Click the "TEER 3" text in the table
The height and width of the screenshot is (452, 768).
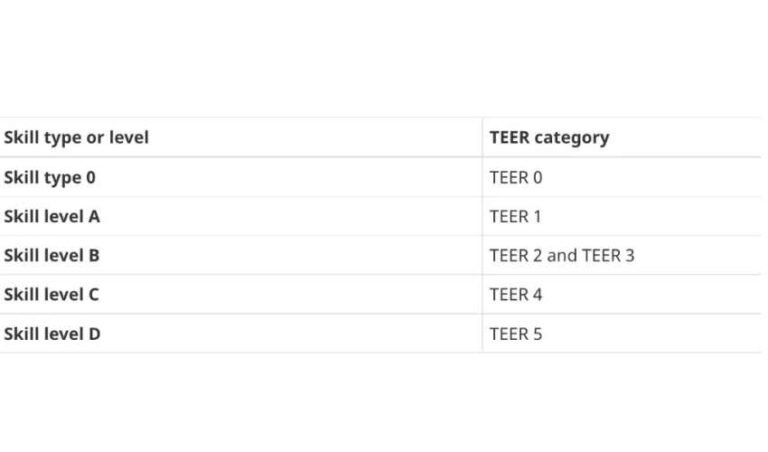[x=608, y=255]
